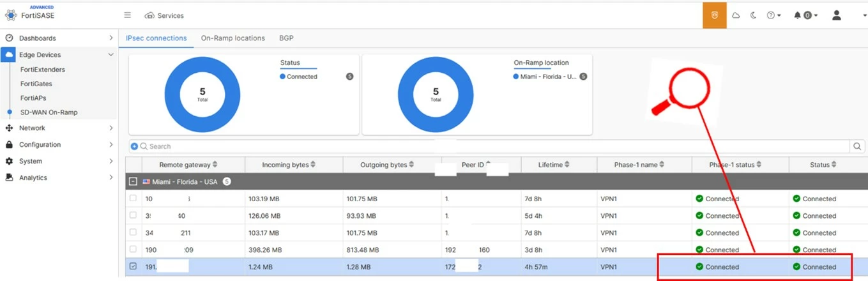The height and width of the screenshot is (281, 868).
Task: Open FortiExtenders in sidebar
Action: click(x=43, y=70)
